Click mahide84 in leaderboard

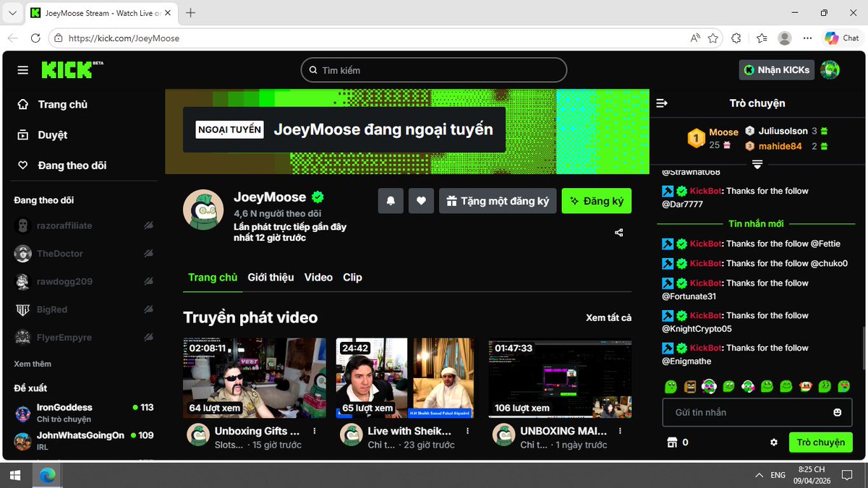(780, 146)
